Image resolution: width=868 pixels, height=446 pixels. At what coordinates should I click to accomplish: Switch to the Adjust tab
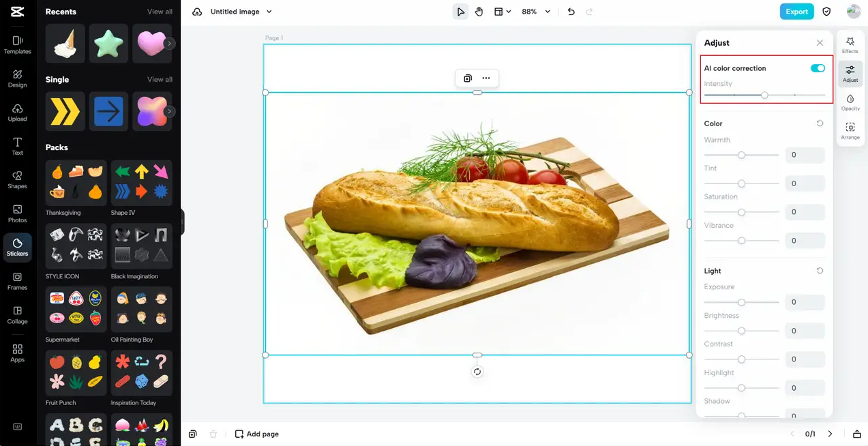(x=850, y=74)
